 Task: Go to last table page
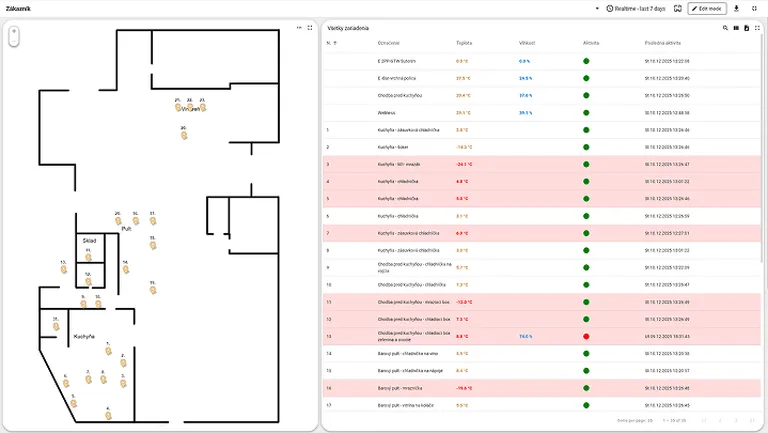pyautogui.click(x=751, y=420)
